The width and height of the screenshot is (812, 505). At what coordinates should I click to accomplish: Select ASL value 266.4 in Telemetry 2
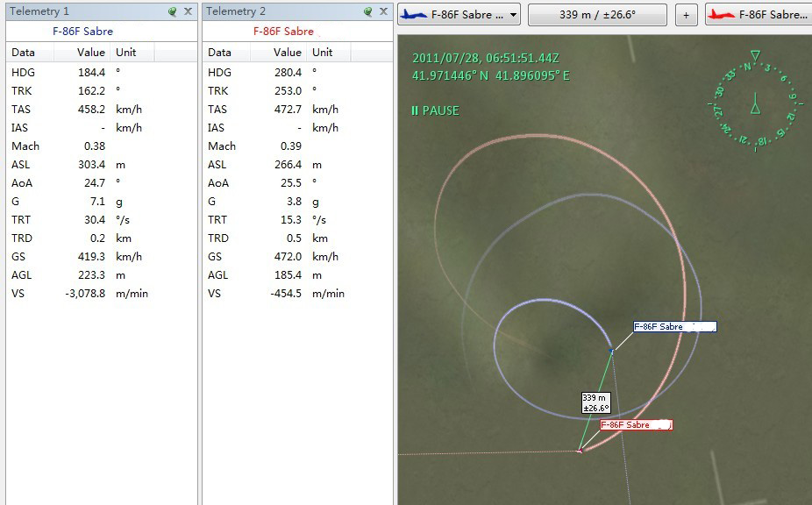(288, 165)
